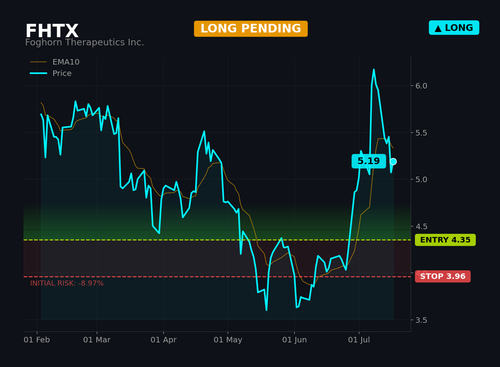Click the brown EMA10 legend line swatch
This screenshot has width=500, height=367.
click(38, 62)
